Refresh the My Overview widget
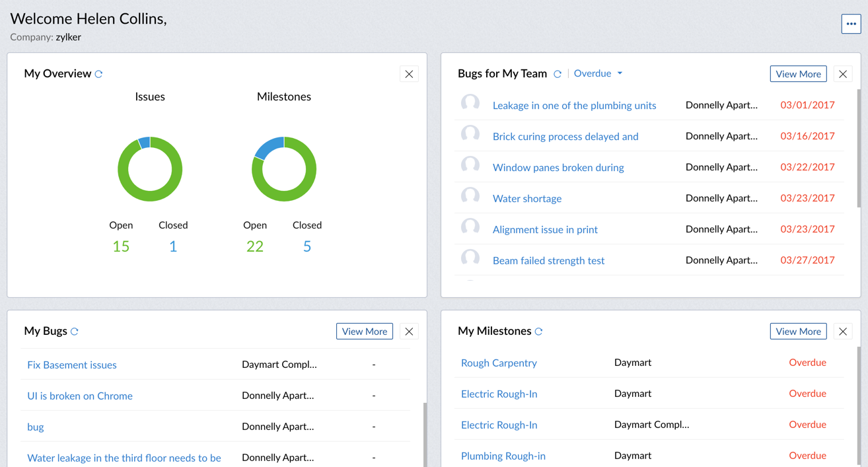 99,74
